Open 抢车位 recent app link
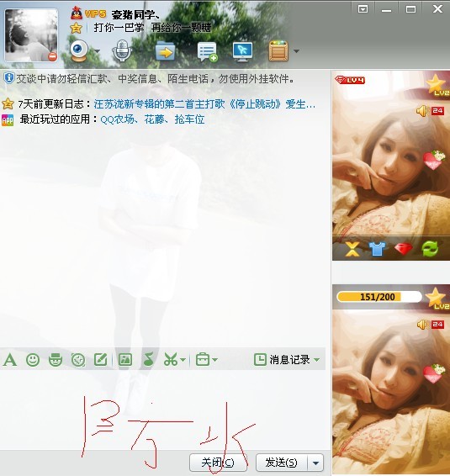This screenshot has height=476, width=450. pos(189,119)
